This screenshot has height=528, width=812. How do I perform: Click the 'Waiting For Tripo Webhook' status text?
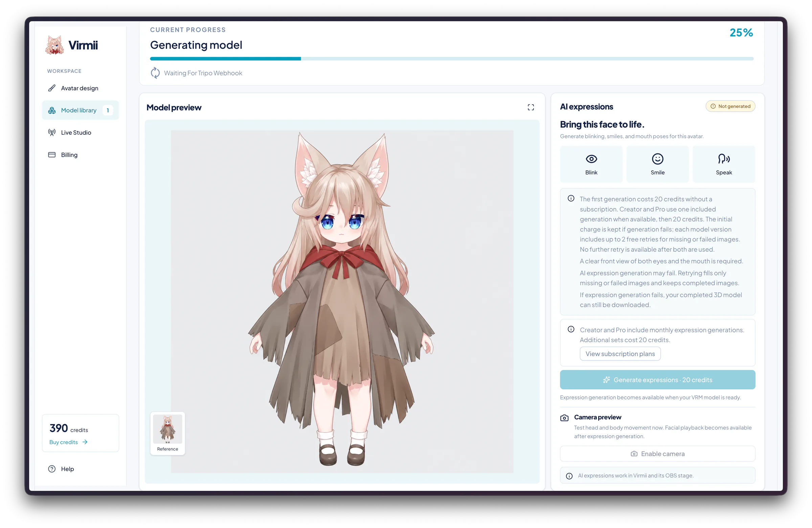(203, 73)
